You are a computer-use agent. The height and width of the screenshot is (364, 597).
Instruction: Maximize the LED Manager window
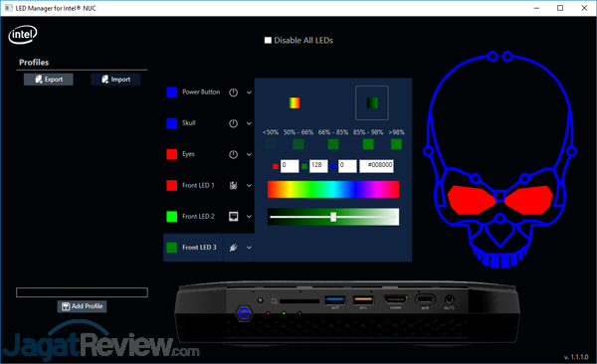[x=560, y=8]
